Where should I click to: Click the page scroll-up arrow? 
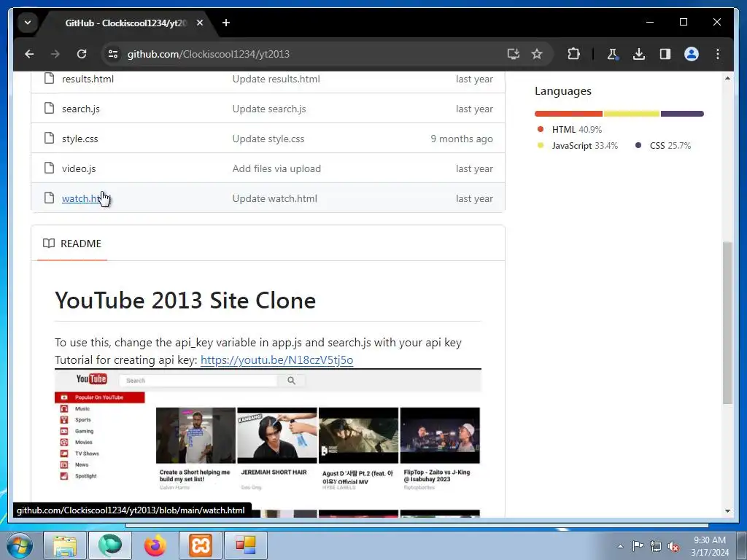pyautogui.click(x=727, y=78)
